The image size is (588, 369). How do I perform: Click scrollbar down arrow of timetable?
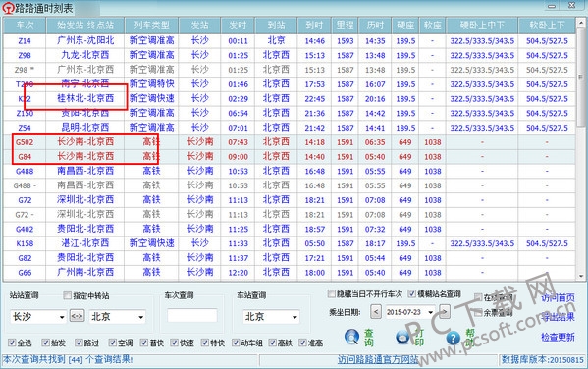pos(581,276)
